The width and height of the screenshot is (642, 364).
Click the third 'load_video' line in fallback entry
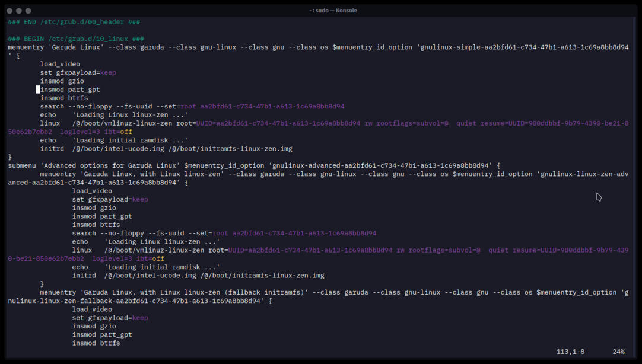click(x=92, y=309)
